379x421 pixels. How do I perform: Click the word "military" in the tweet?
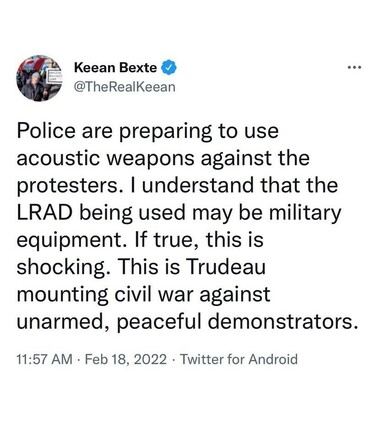point(305,213)
